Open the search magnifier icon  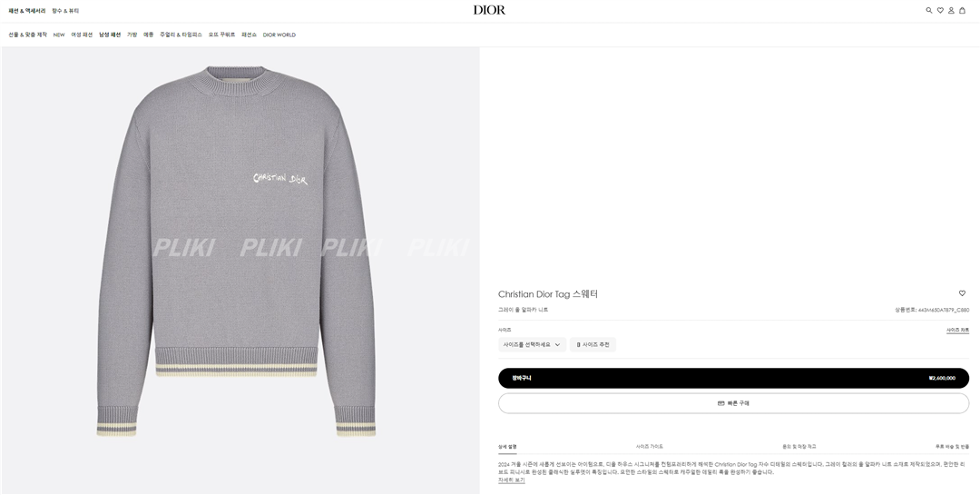929,10
